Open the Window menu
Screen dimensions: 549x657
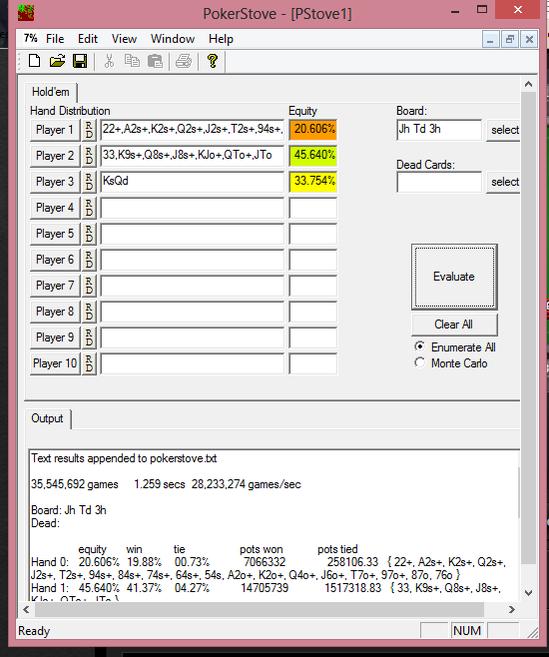tap(173, 39)
